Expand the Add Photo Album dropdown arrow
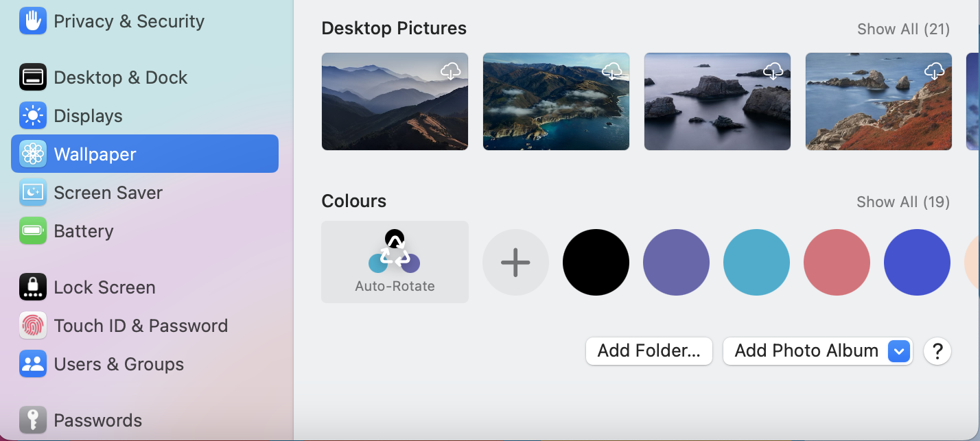This screenshot has height=441, width=980. (x=899, y=351)
